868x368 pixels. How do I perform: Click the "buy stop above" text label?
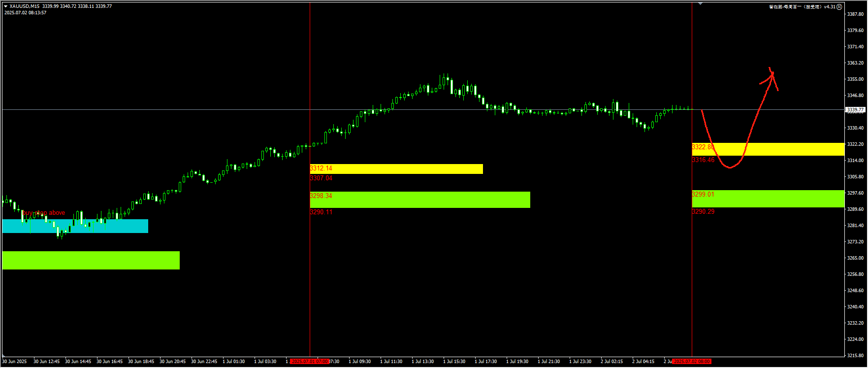coord(44,213)
